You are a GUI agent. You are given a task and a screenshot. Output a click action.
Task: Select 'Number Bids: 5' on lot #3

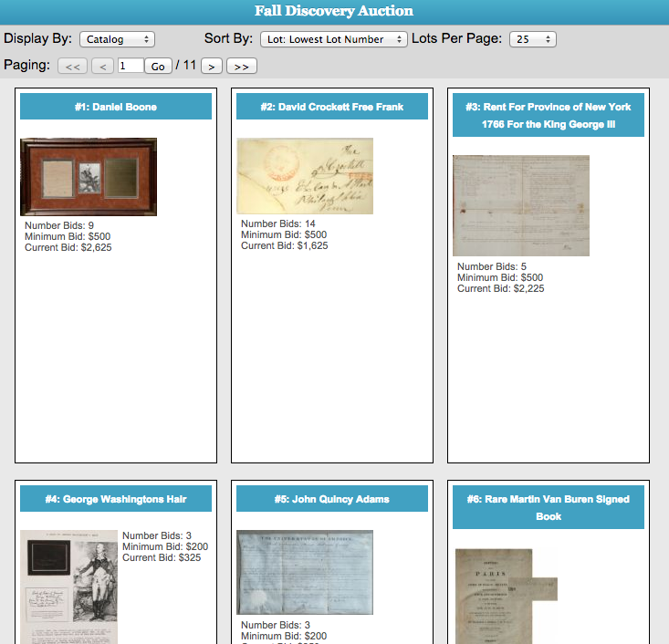pos(492,266)
